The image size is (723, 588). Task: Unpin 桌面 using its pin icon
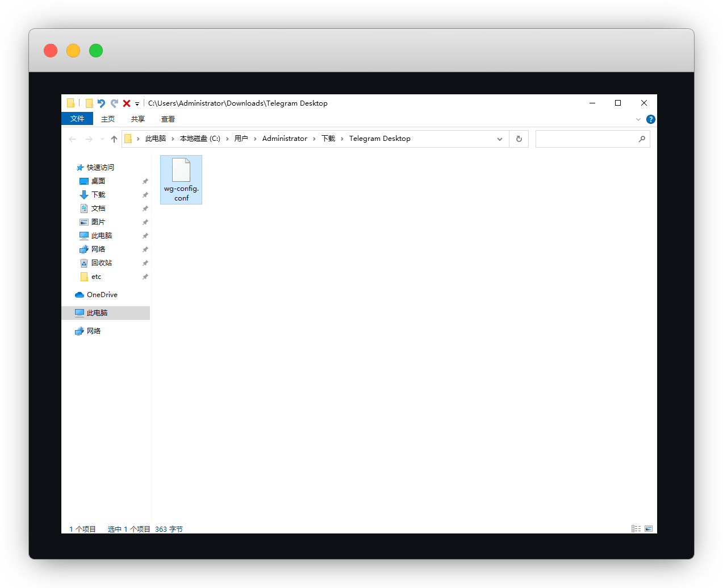pos(145,181)
